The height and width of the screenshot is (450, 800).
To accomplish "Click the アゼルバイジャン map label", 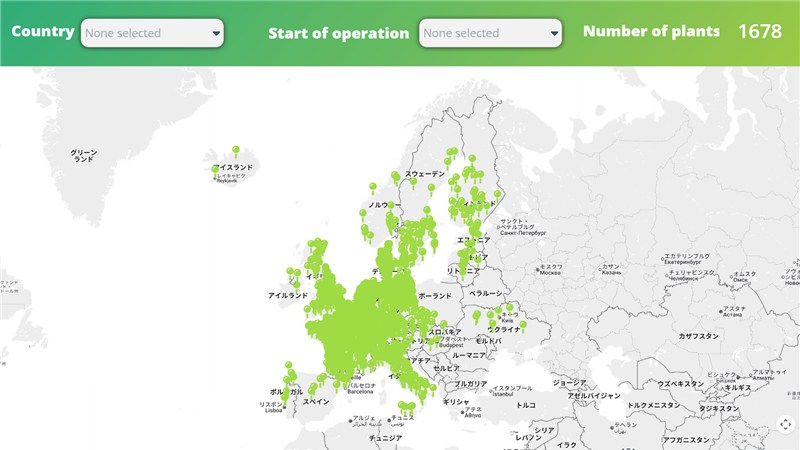I will (x=594, y=396).
